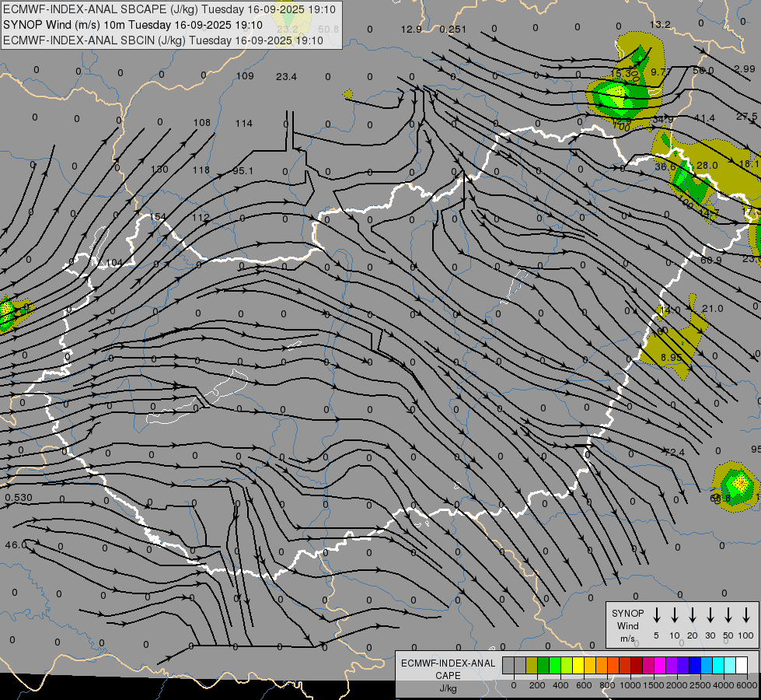Pick the bright green swatch ending at 400
The height and width of the screenshot is (700, 761).
[555, 665]
